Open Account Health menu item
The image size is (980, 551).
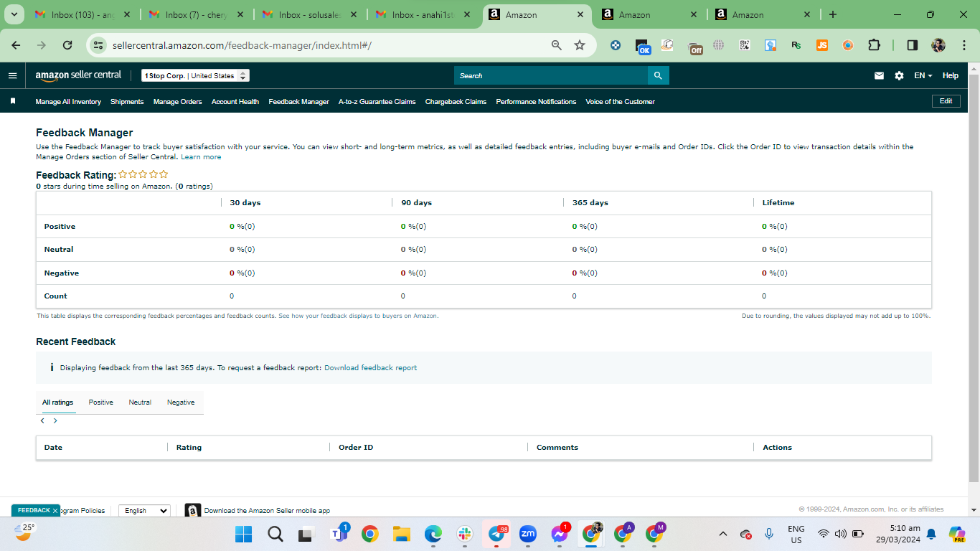point(235,102)
